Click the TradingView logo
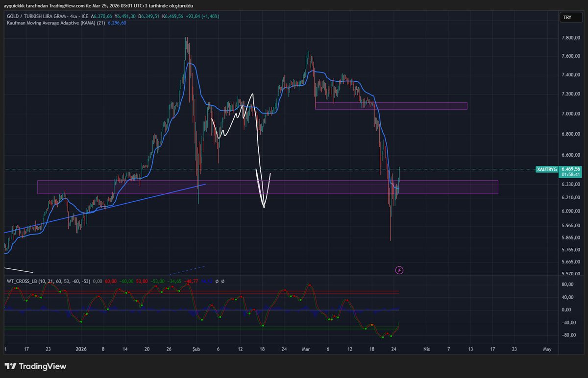The height and width of the screenshot is (378, 588). [35, 366]
